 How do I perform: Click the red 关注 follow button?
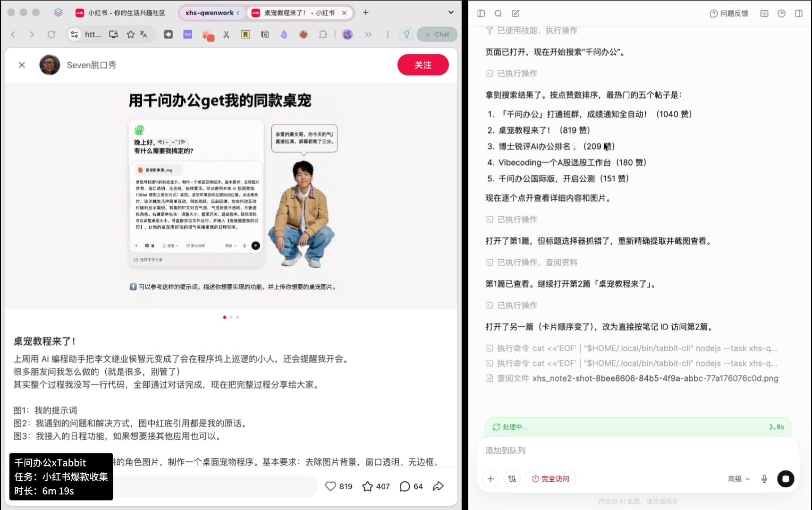[x=423, y=65]
